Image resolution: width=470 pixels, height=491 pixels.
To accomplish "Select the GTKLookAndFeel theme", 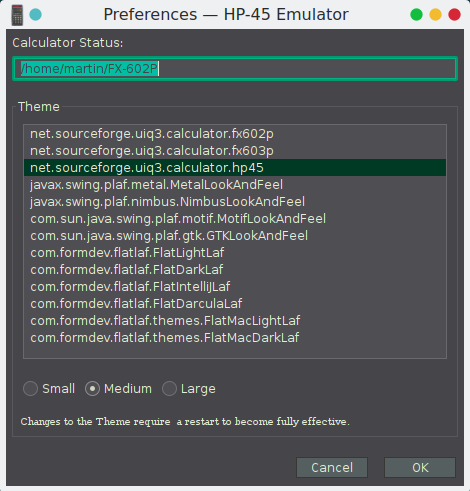I will click(x=235, y=236).
